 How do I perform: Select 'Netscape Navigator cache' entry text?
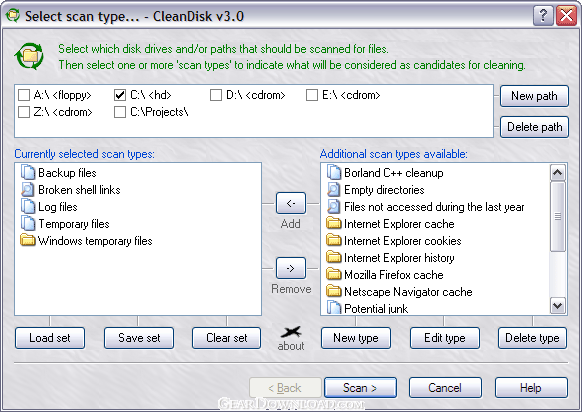click(x=408, y=292)
